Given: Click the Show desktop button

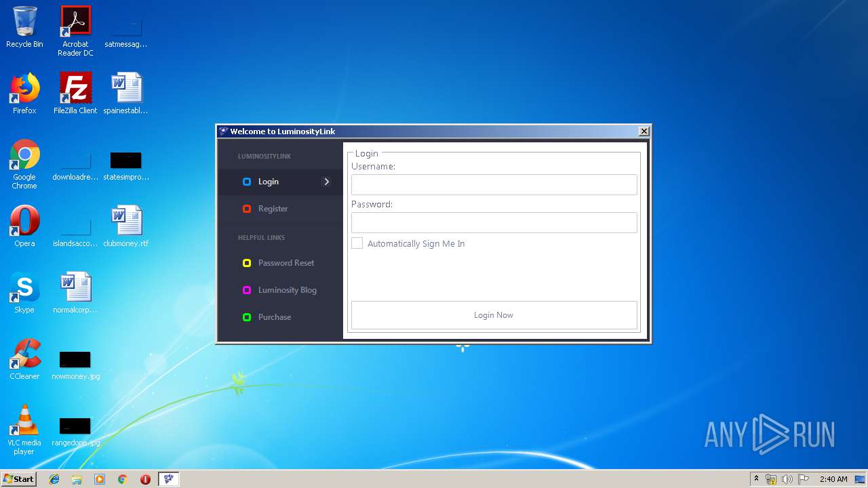Looking at the screenshot, I should point(861,479).
